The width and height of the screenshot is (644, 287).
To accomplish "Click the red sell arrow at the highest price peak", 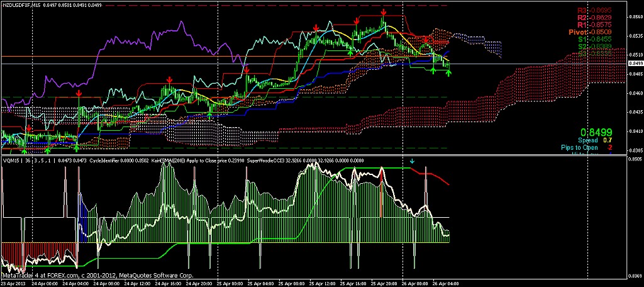I will tap(383, 13).
